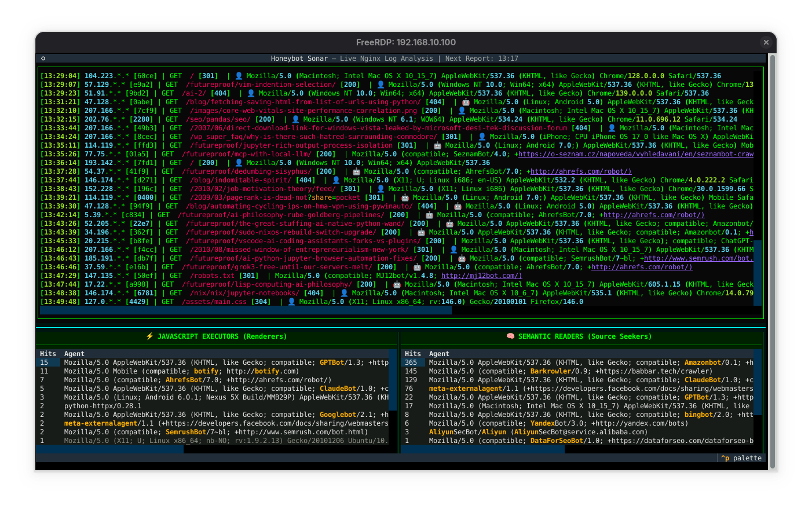Viewport: 812px width, 509px height.
Task: Select the Amazonbot row with 365 hits
Action: point(577,362)
